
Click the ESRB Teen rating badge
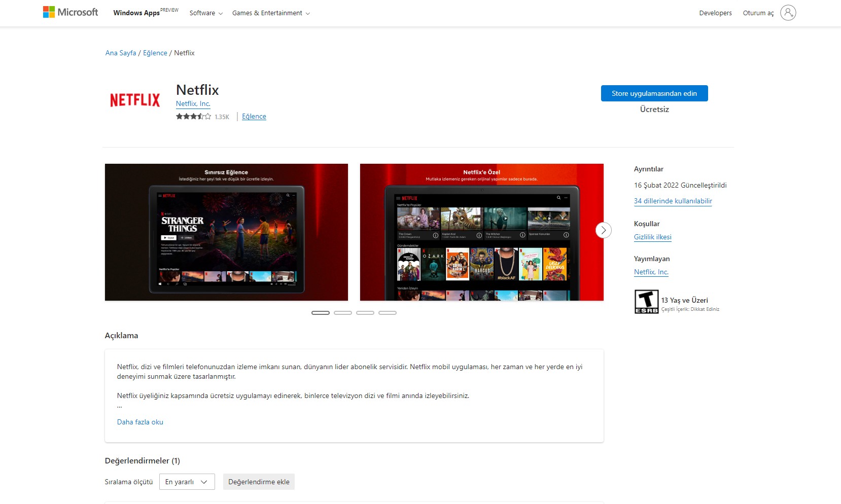coord(646,302)
